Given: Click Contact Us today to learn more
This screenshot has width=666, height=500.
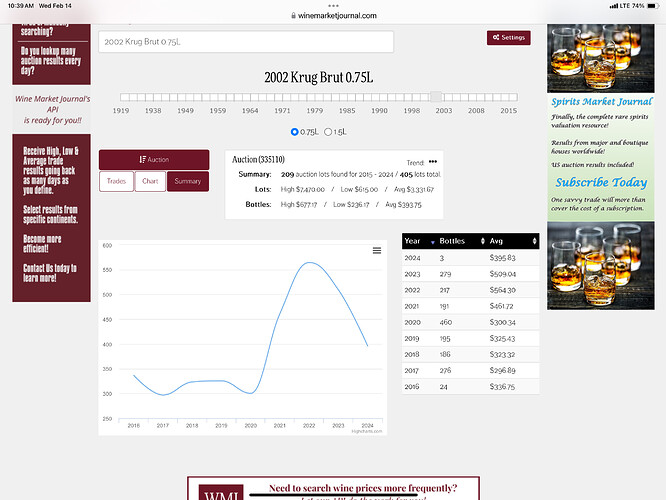Looking at the screenshot, I should coord(50,273).
